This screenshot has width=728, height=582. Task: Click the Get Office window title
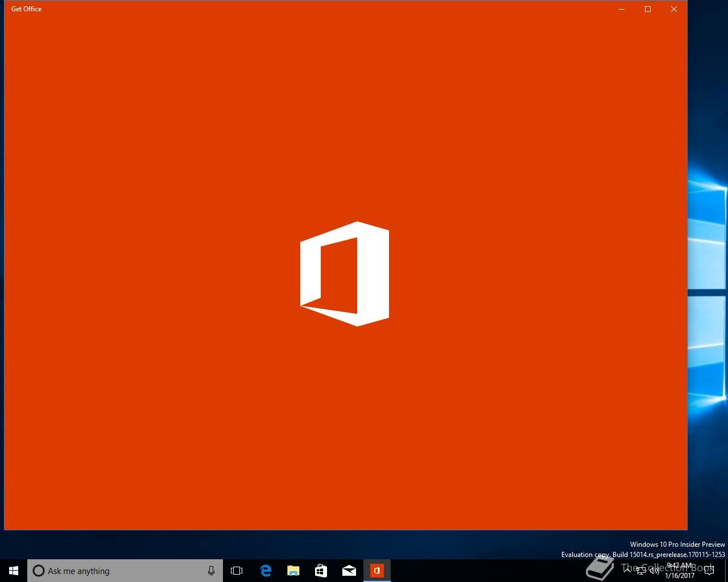coord(26,9)
